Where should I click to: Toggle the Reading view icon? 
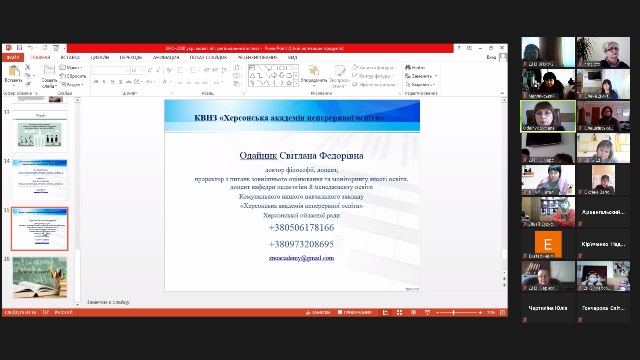413,312
